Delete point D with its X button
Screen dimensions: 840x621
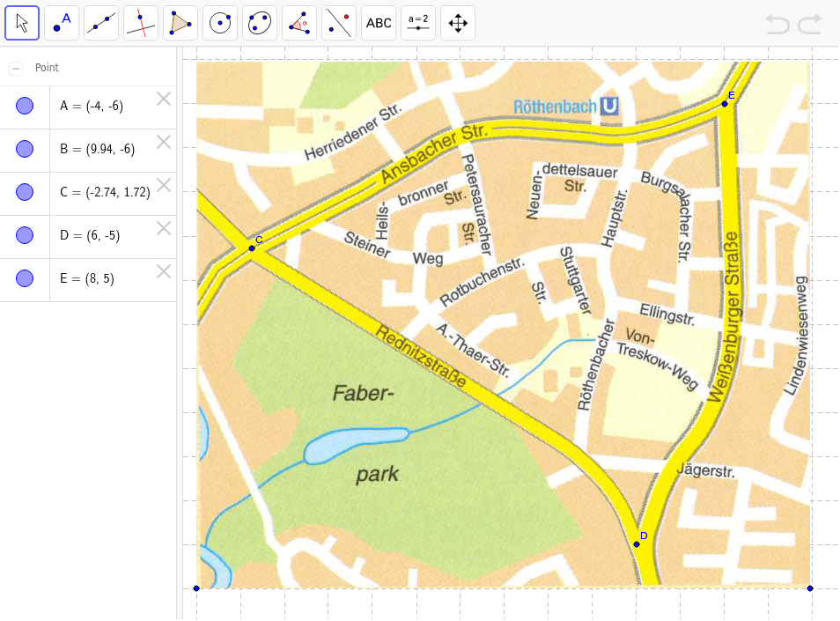pyautogui.click(x=164, y=228)
